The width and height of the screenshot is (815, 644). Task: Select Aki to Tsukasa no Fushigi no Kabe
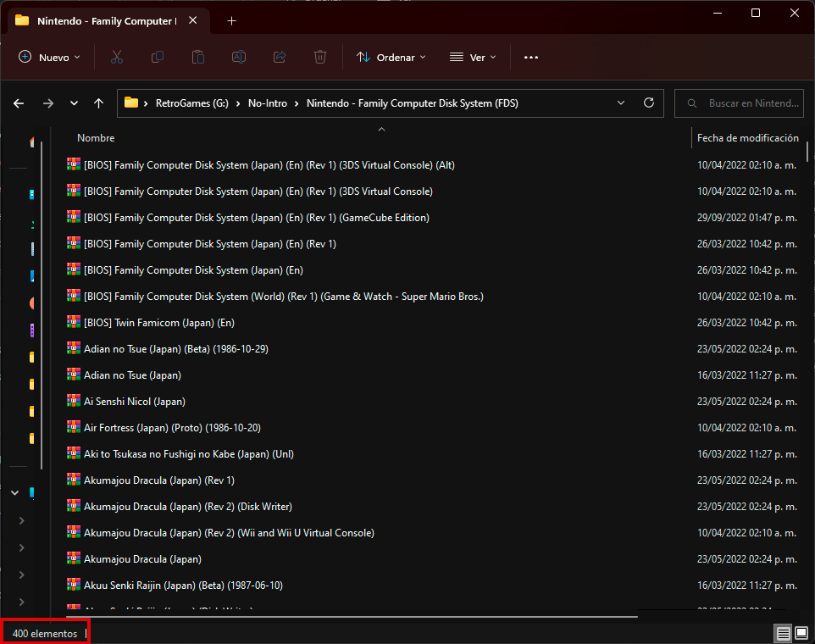pos(189,453)
